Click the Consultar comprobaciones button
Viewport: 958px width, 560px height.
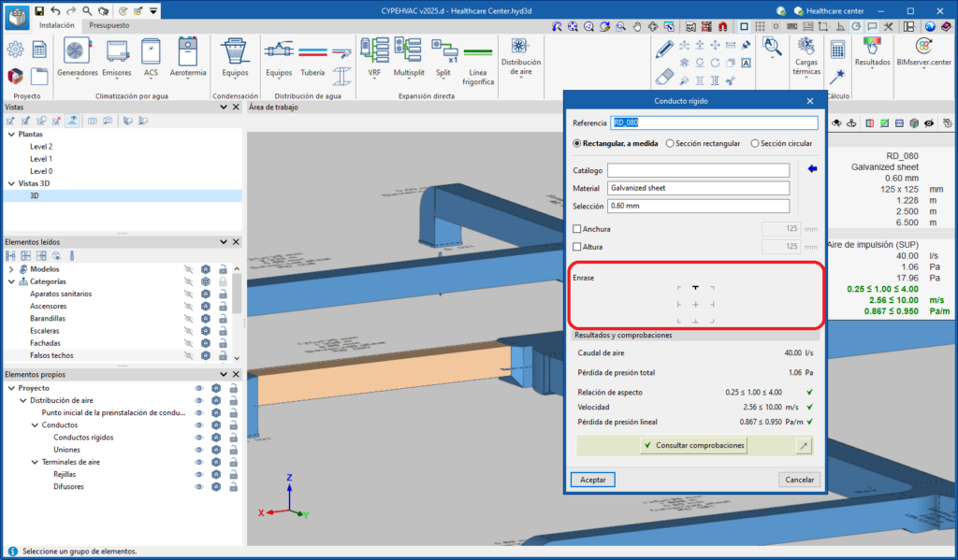(x=693, y=446)
